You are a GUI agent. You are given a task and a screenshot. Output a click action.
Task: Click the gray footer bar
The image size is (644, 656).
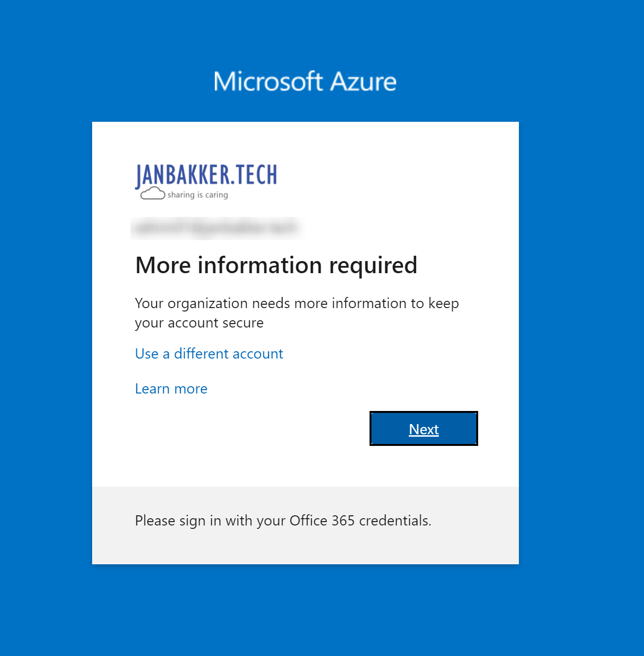coord(305,524)
